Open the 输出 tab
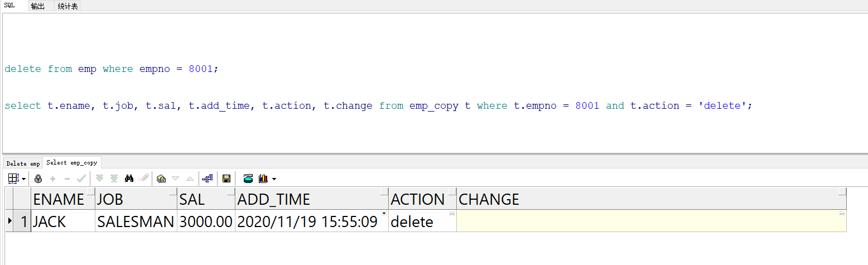Image resolution: width=868 pixels, height=265 pixels. point(38,6)
